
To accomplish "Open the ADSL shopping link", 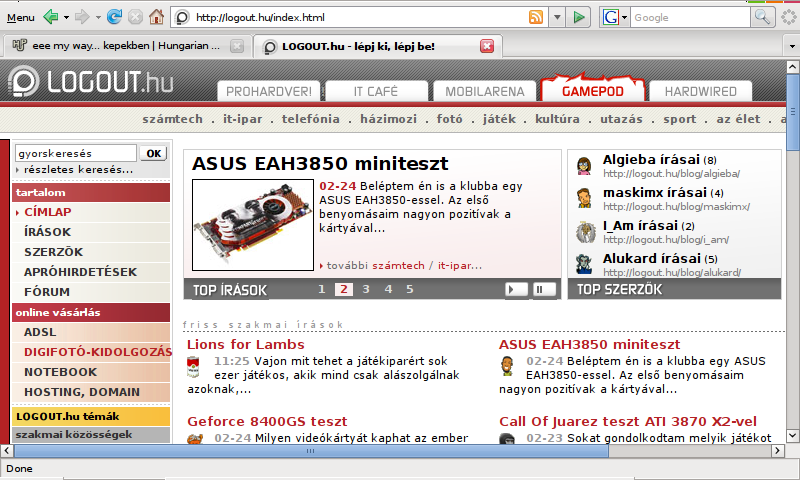I will point(40,332).
